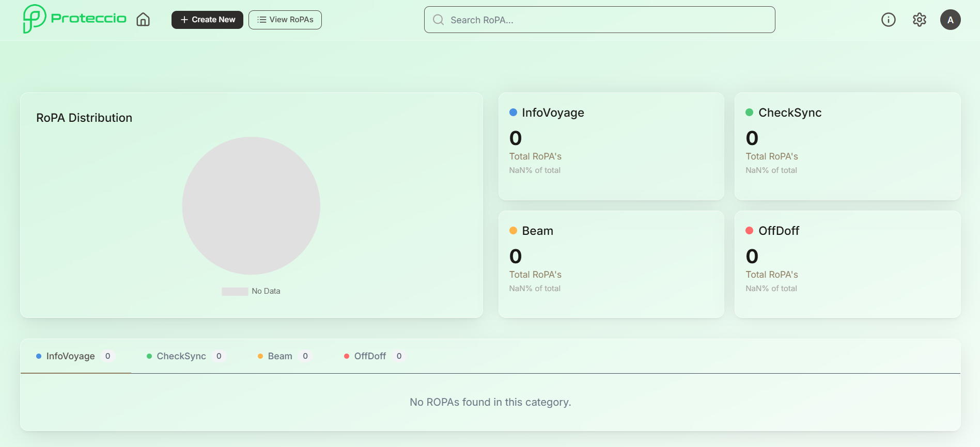Click the grey RoPA Distribution pie chart

251,205
